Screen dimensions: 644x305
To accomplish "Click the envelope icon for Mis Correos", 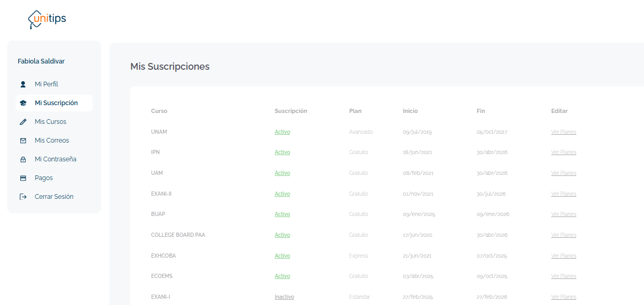I will (x=23, y=141).
